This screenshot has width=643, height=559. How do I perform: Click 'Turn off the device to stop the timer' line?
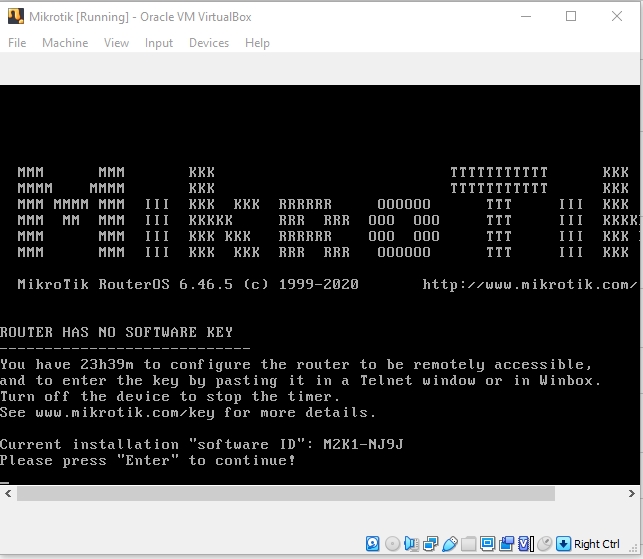(x=170, y=396)
